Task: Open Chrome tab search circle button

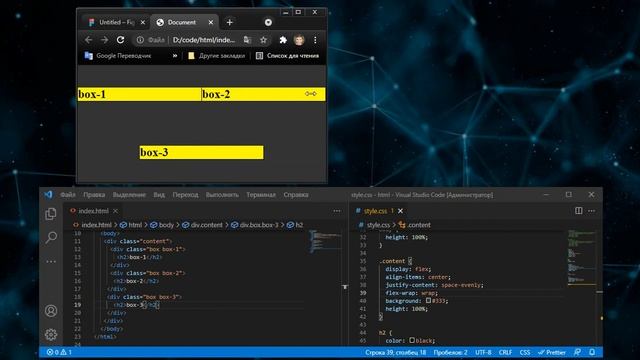Action: pos(268,22)
